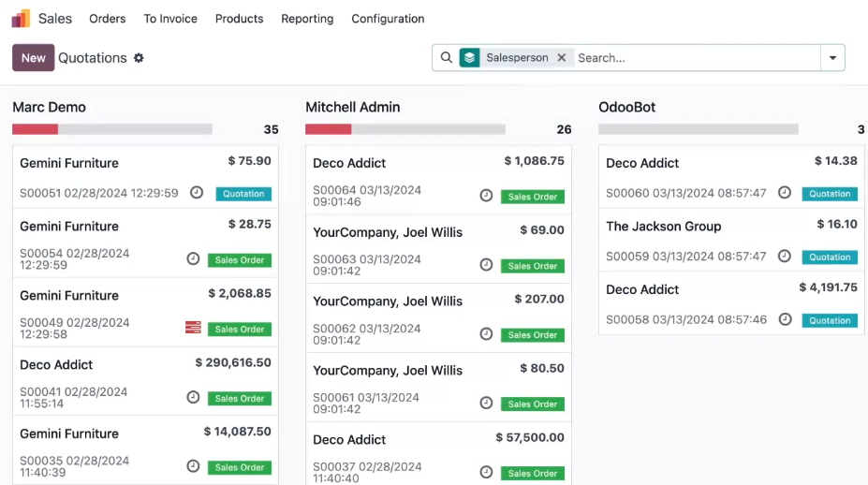Viewport: 868px width, 485px height.
Task: Click the Sales Order tag on S00064
Action: (x=533, y=197)
